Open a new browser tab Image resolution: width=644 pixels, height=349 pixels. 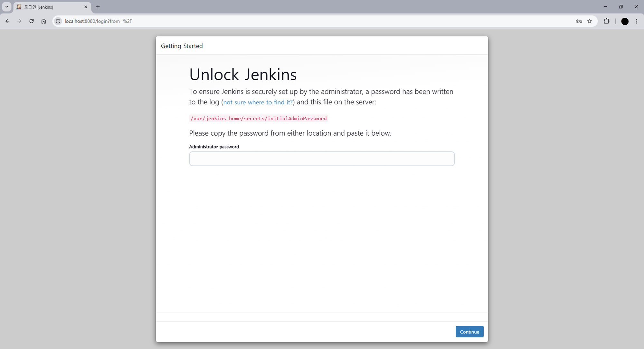98,7
